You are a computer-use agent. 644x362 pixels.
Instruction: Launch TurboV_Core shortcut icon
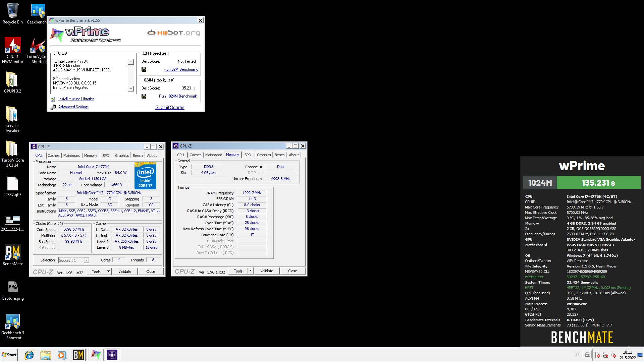click(38, 50)
